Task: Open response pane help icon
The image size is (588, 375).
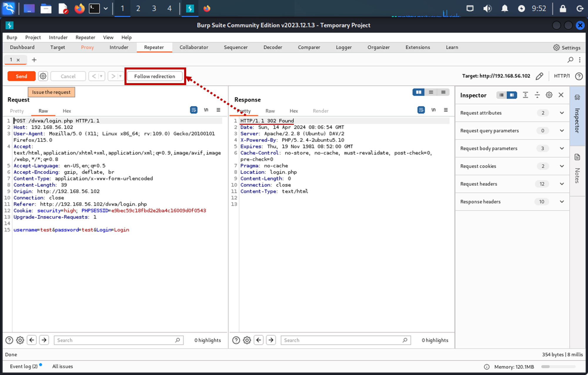Action: point(236,340)
